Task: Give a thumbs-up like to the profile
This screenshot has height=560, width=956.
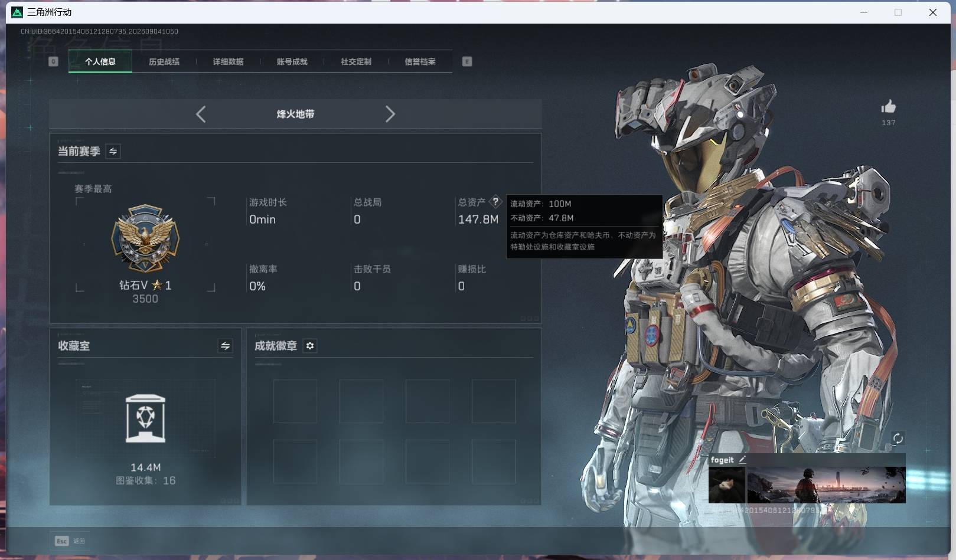Action: tap(888, 106)
